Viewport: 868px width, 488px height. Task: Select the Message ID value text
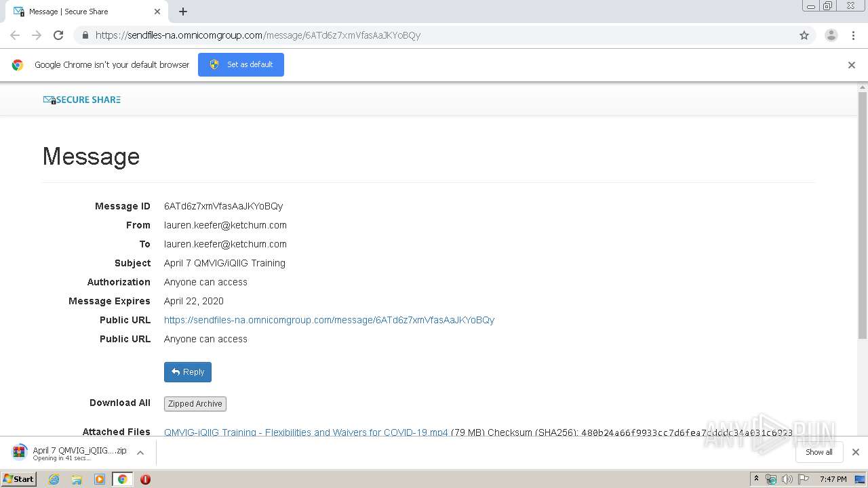click(x=223, y=206)
